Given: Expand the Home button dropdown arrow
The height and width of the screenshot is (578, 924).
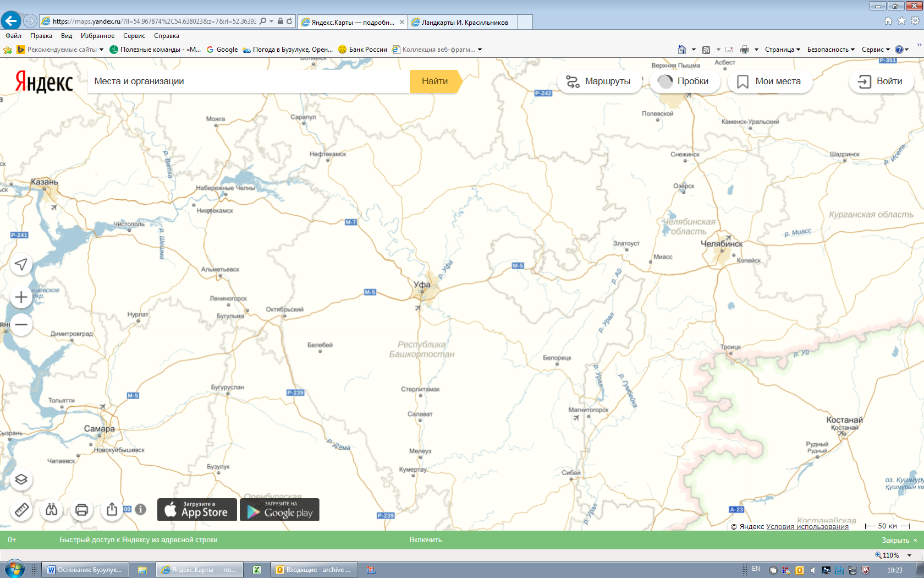Looking at the screenshot, I should (694, 50).
